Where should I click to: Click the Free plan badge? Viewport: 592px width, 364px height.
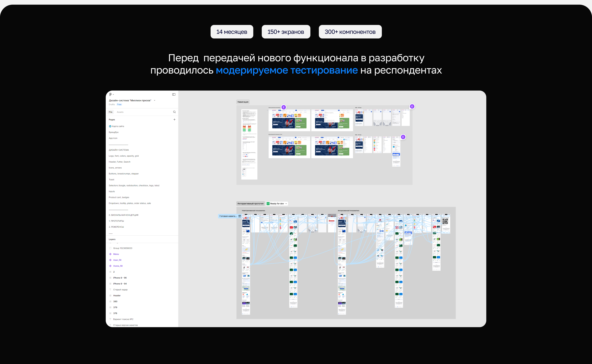click(x=119, y=104)
